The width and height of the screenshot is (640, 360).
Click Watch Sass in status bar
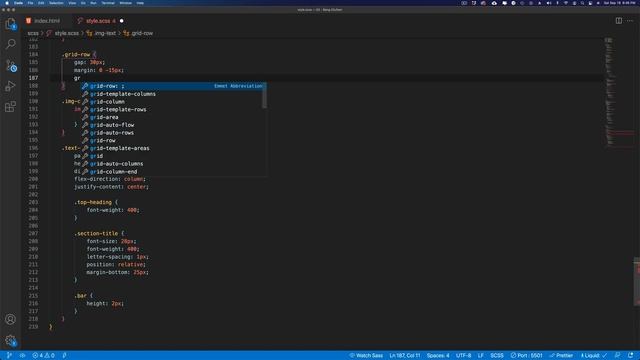point(366,356)
